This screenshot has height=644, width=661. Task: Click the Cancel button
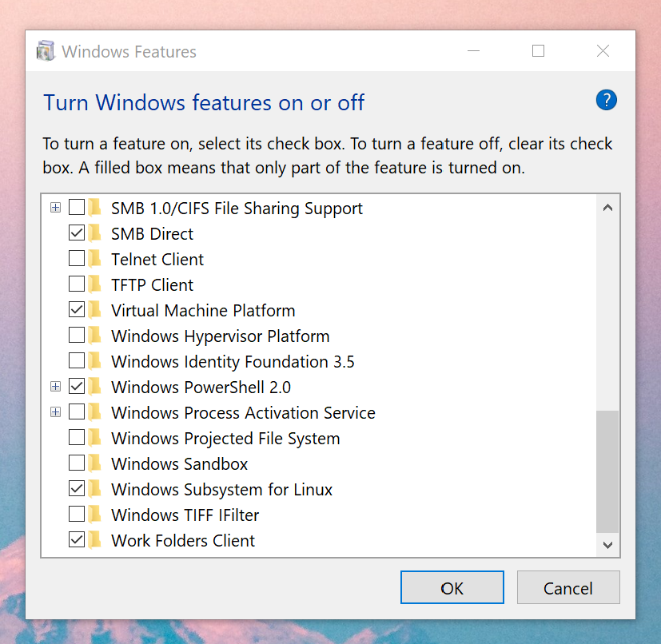coord(568,587)
